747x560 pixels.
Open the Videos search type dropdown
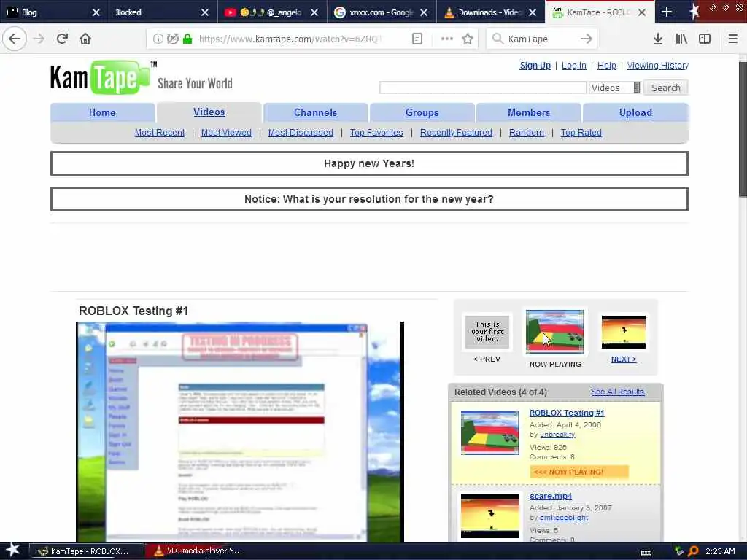pos(615,87)
